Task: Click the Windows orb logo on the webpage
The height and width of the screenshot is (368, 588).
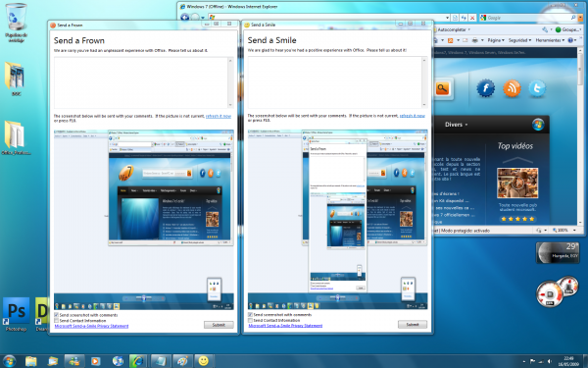Action: [538, 125]
